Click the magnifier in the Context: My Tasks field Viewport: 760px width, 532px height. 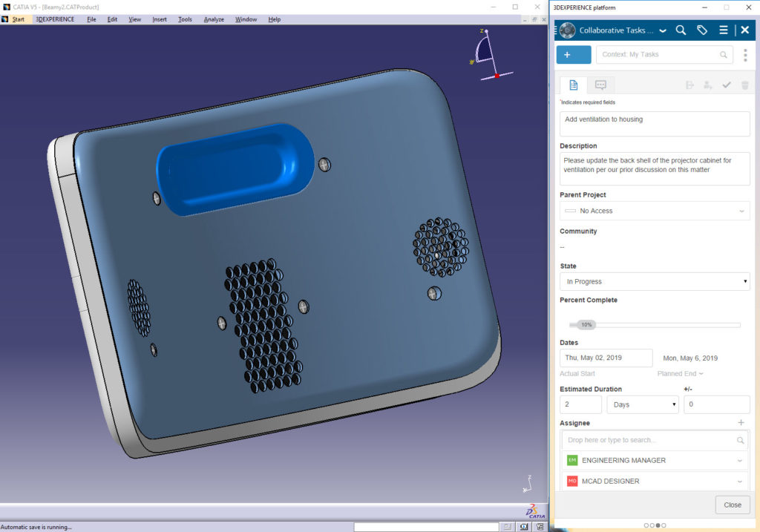pos(723,55)
